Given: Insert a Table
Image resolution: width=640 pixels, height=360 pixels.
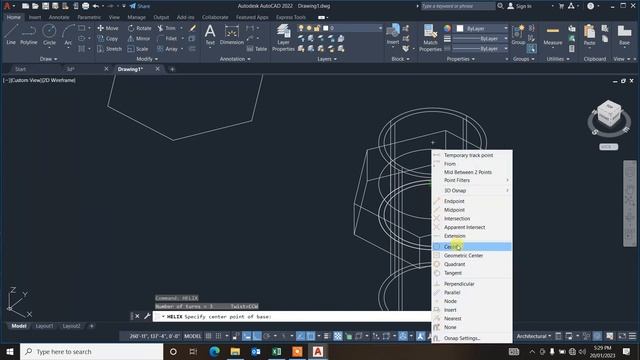Looking at the screenshot, I should tap(257, 49).
